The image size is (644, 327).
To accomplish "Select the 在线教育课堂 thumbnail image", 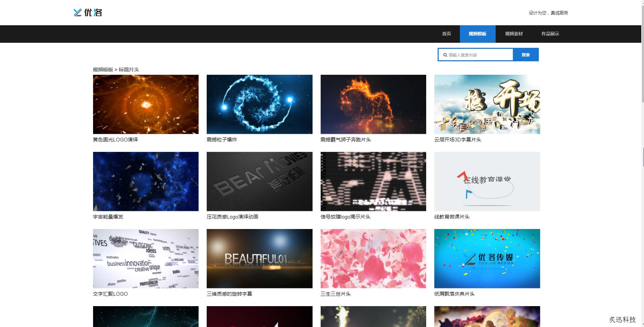I will 487,182.
